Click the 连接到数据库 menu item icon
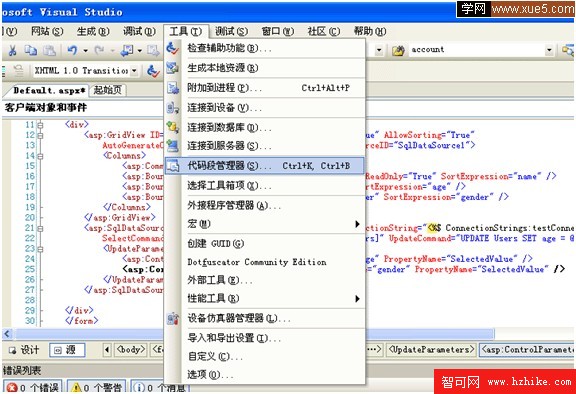576x394 pixels. (172, 127)
